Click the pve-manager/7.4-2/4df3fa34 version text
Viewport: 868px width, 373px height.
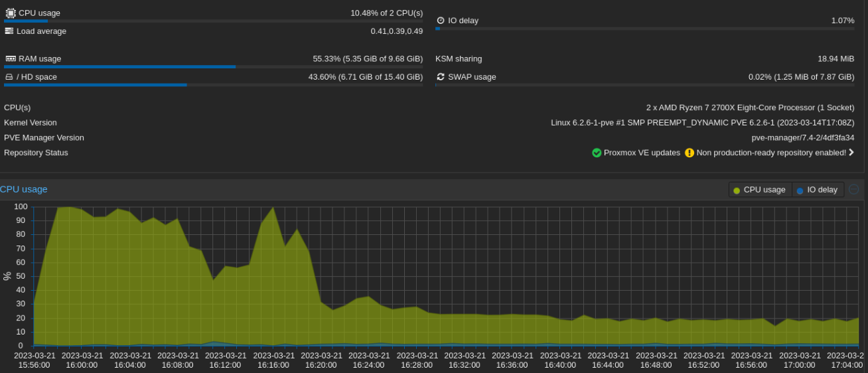(x=803, y=137)
